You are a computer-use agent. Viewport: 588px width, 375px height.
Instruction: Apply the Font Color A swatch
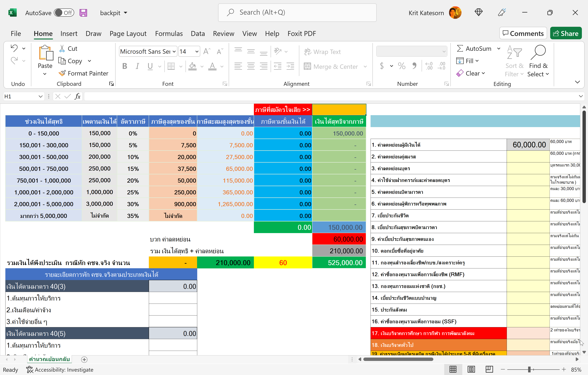(x=212, y=66)
